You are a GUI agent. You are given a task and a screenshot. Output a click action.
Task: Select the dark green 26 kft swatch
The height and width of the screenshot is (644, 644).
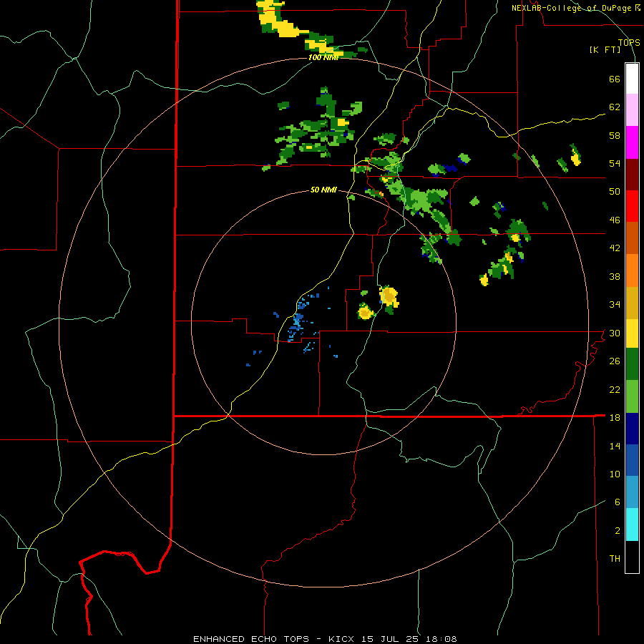[632, 364]
